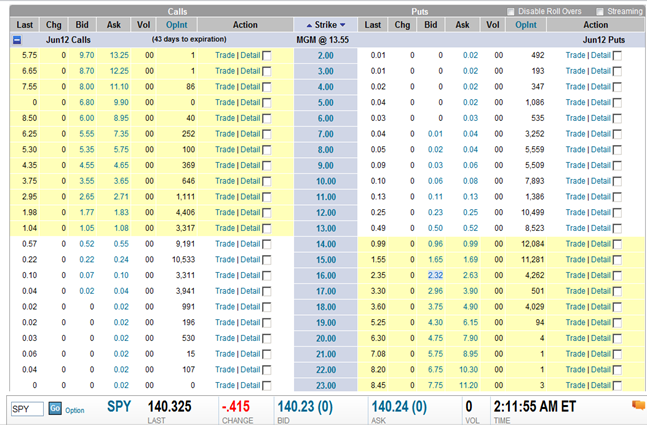Click the SPY symbol input field
Screen dimensions: 647x425
27,409
